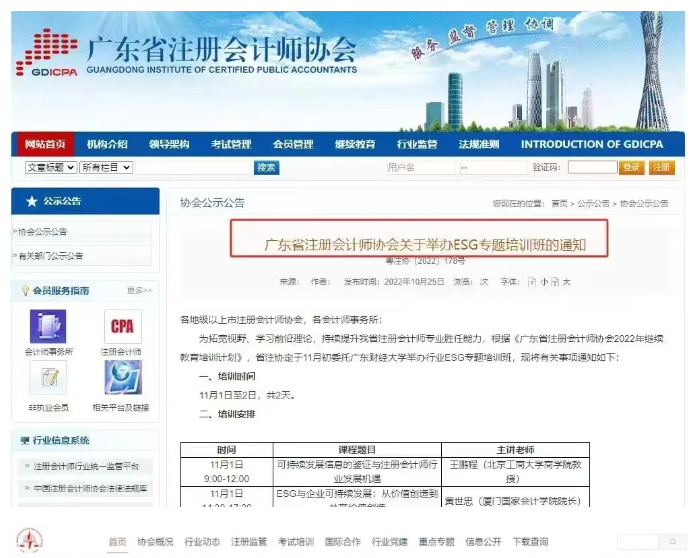Image resolution: width=696 pixels, height=558 pixels.
Task: Click the star icon beside 公示公告
Action: point(32,202)
